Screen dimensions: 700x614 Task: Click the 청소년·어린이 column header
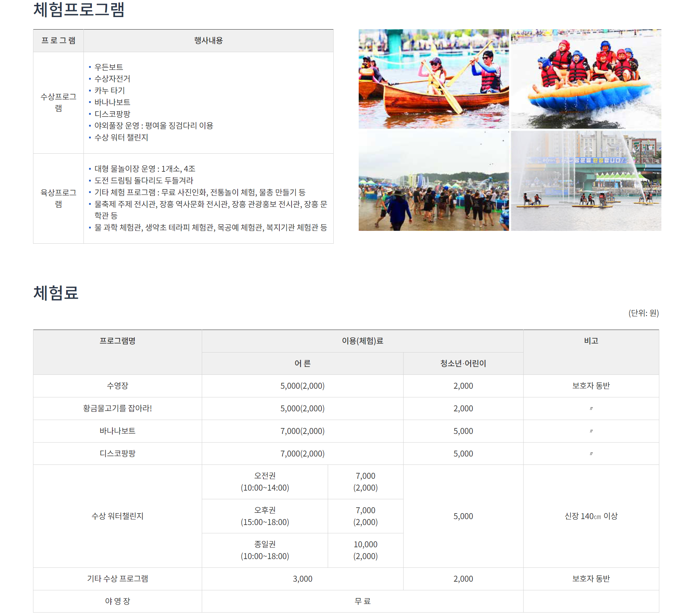[x=463, y=363]
